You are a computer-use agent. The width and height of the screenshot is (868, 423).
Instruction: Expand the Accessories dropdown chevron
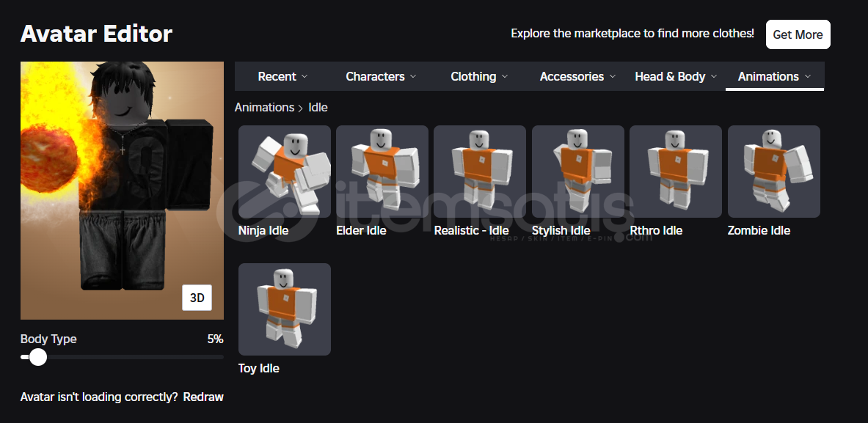pyautogui.click(x=612, y=76)
